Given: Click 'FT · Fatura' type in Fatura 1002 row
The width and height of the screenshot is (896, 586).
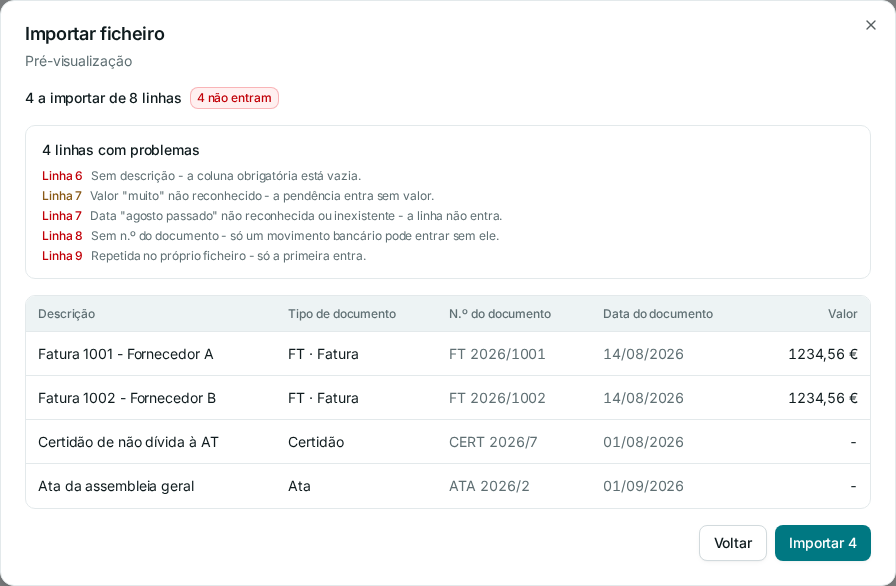Looking at the screenshot, I should point(323,398).
